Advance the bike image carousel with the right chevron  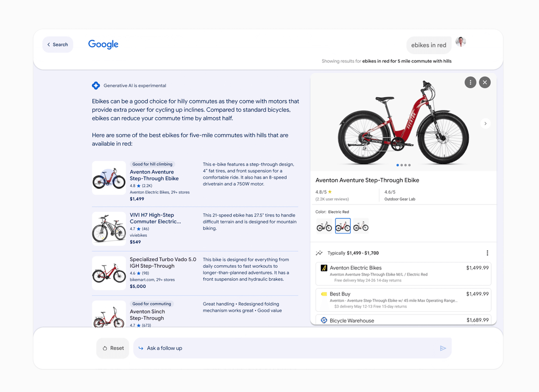pyautogui.click(x=485, y=123)
